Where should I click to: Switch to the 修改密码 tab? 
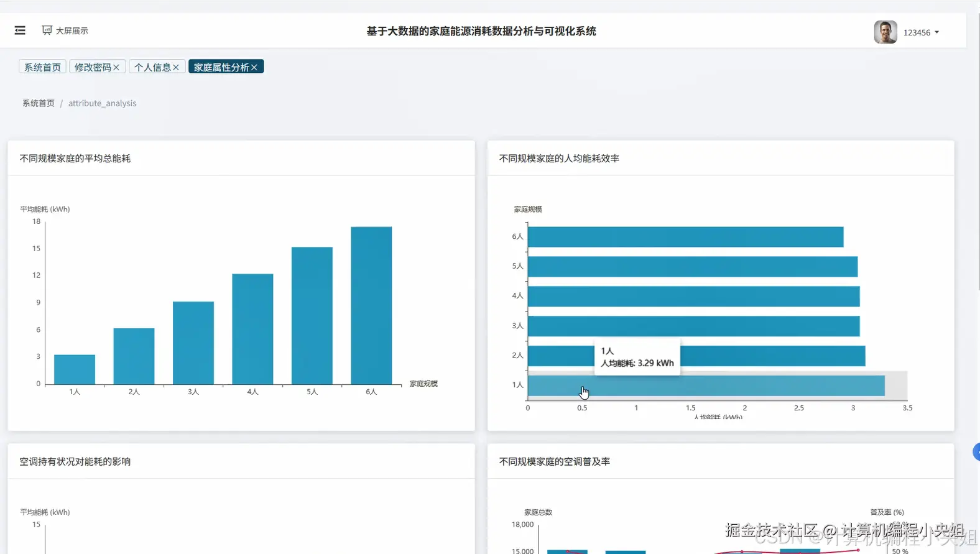click(x=93, y=67)
